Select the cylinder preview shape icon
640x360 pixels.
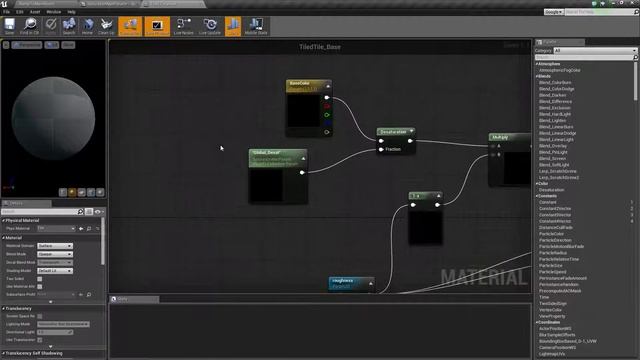point(63,192)
